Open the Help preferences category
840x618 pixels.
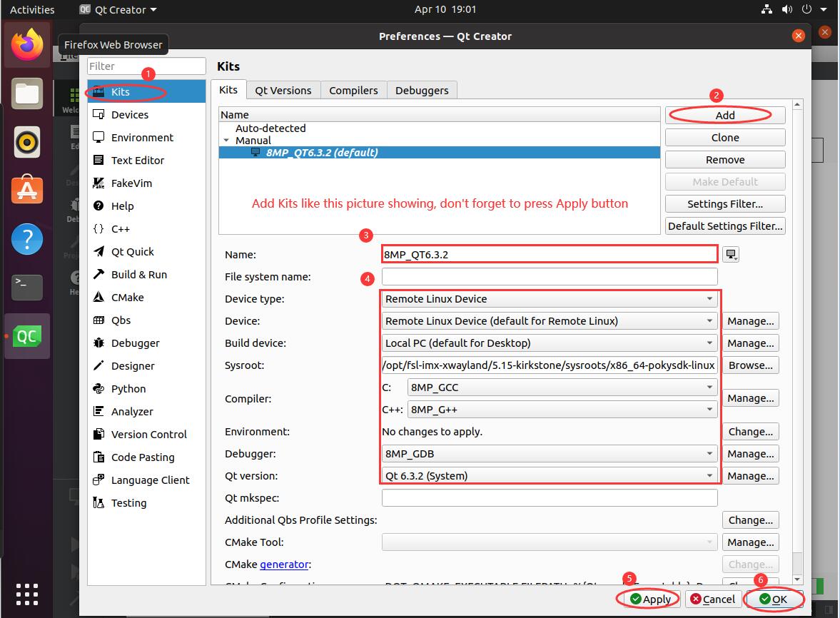(146, 206)
